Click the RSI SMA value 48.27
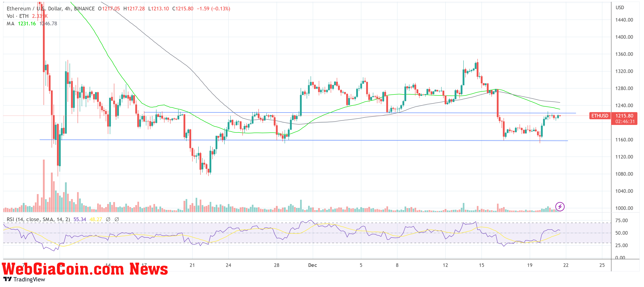 coord(96,219)
